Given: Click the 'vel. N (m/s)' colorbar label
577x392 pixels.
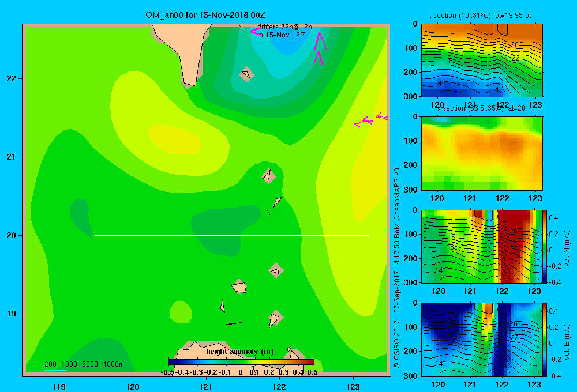Looking at the screenshot, I should coord(567,248).
